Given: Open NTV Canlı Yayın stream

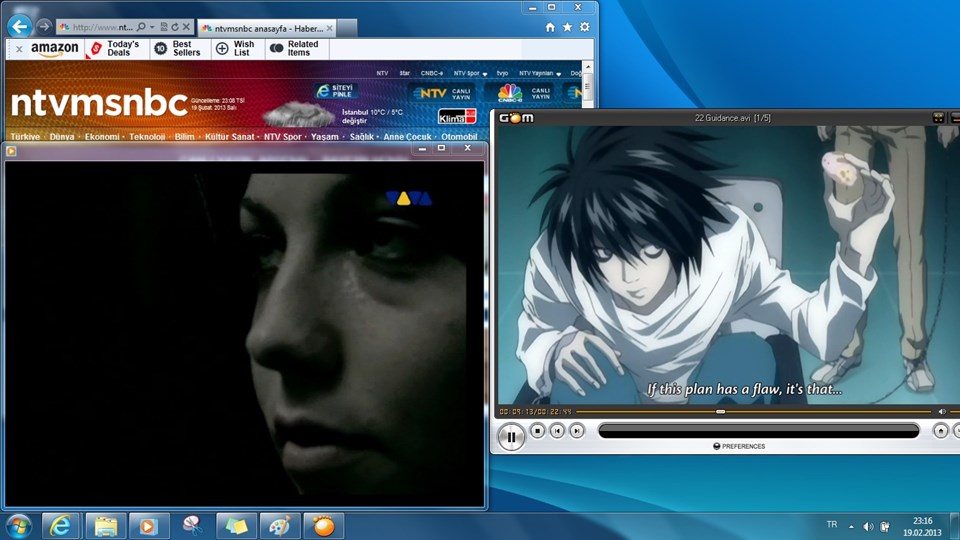Looking at the screenshot, I should point(441,93).
